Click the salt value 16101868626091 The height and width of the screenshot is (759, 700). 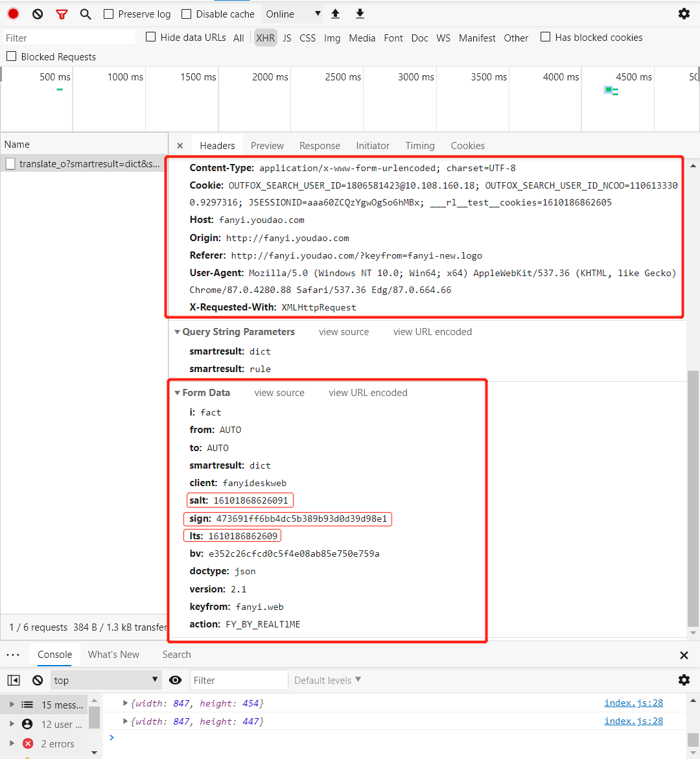[251, 500]
